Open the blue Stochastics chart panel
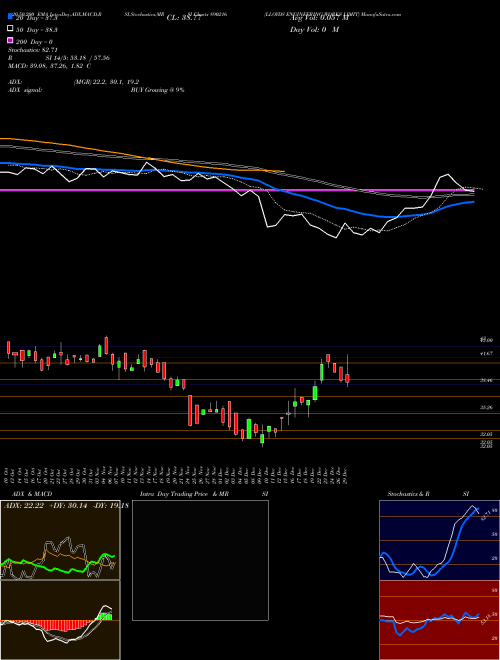 tap(439, 540)
